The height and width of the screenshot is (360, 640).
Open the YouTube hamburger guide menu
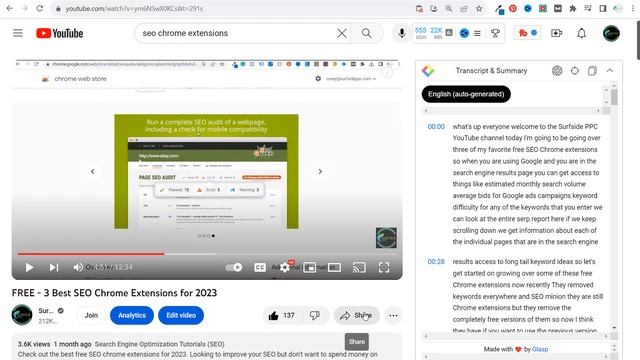pyautogui.click(x=18, y=33)
